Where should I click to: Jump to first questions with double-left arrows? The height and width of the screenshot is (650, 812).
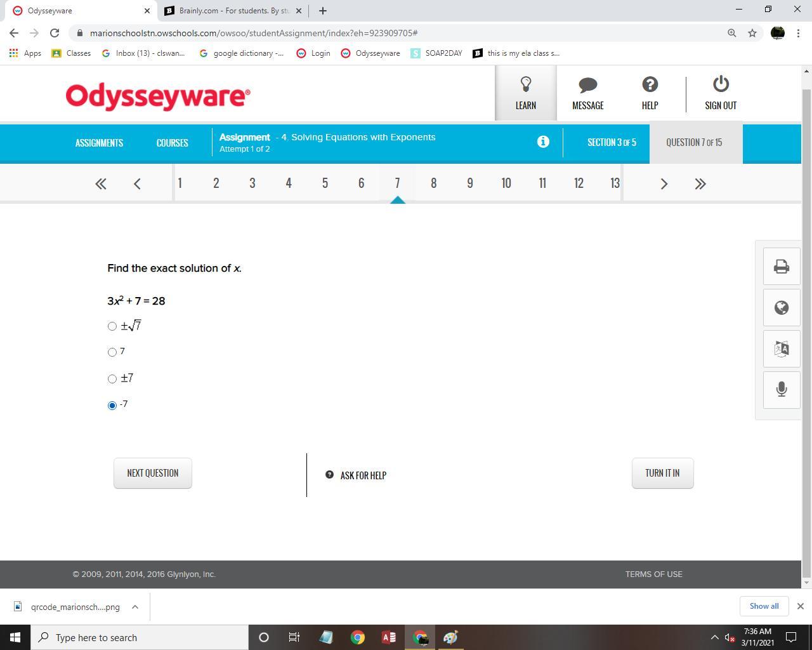100,183
